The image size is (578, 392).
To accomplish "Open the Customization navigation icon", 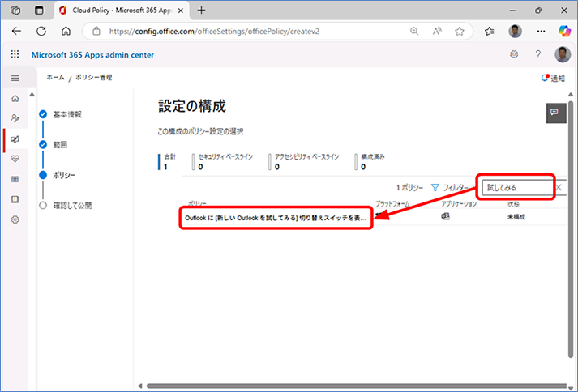I will (15, 138).
